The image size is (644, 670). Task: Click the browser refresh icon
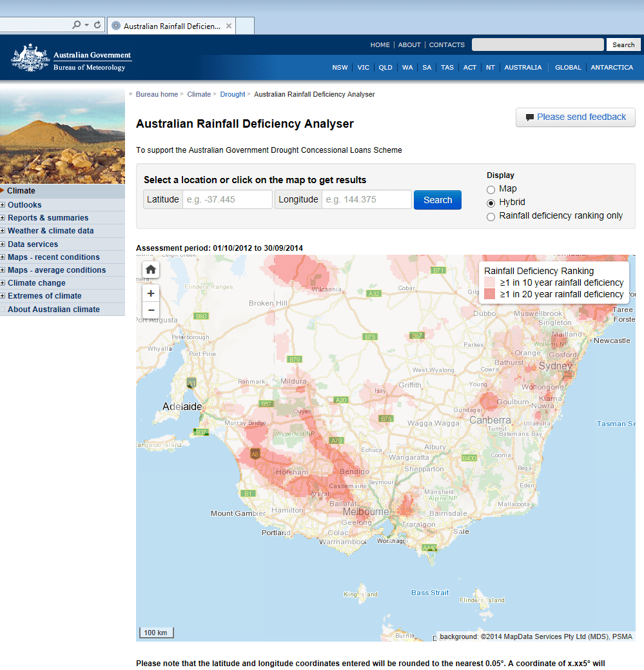(97, 25)
